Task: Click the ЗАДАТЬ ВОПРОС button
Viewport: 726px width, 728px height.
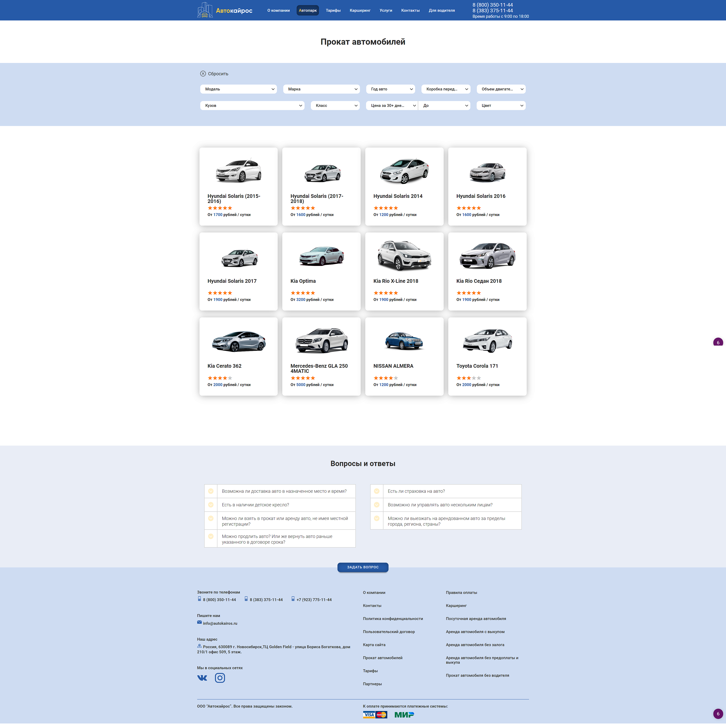Action: 363,571
